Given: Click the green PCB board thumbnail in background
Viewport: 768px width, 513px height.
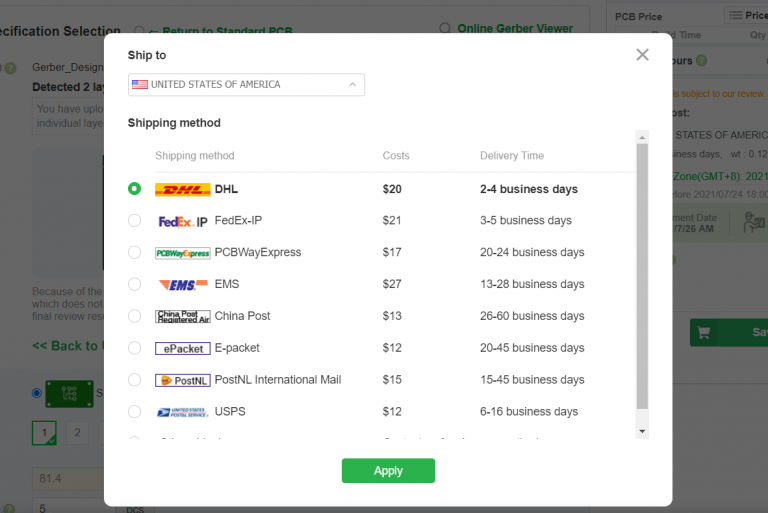Looking at the screenshot, I should pyautogui.click(x=69, y=393).
